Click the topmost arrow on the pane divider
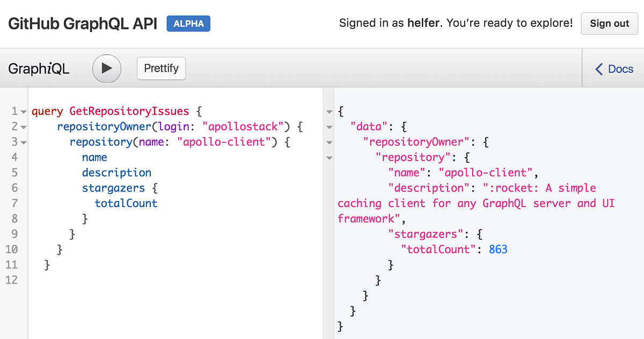This screenshot has height=339, width=644. click(x=329, y=110)
